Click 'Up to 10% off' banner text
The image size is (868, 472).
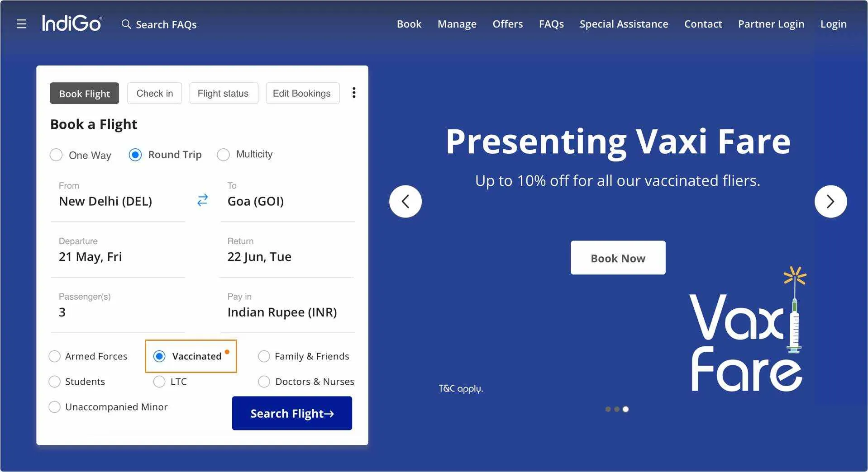point(618,180)
